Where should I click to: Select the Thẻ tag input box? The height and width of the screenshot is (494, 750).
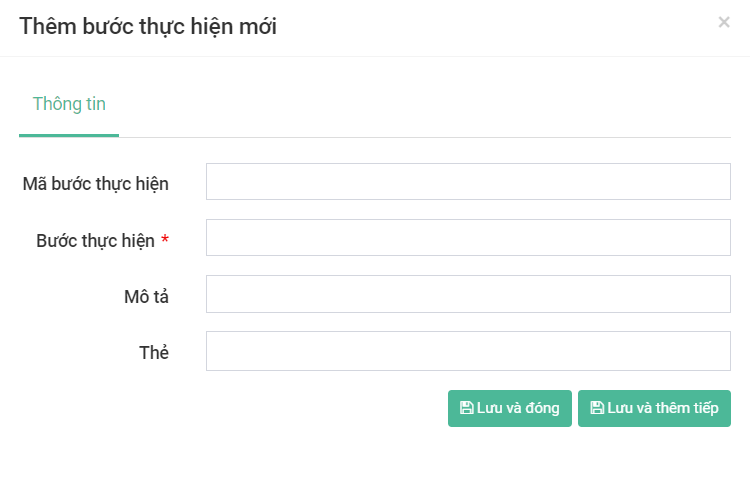pyautogui.click(x=468, y=351)
